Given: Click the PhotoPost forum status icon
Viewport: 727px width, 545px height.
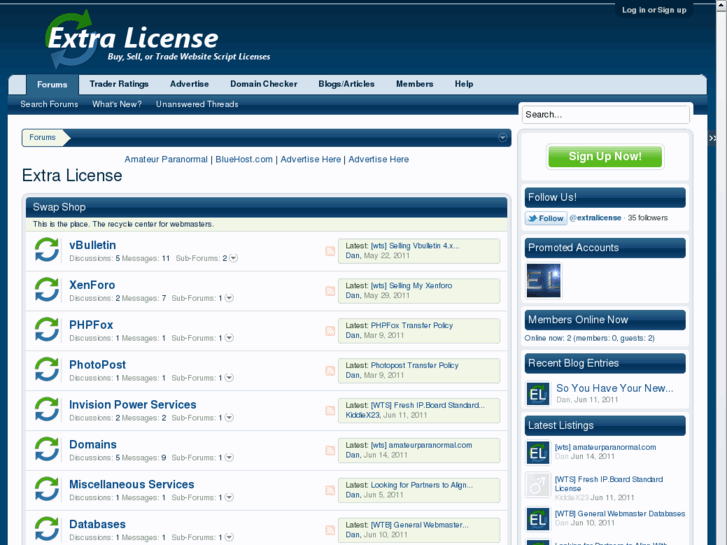Looking at the screenshot, I should [47, 369].
